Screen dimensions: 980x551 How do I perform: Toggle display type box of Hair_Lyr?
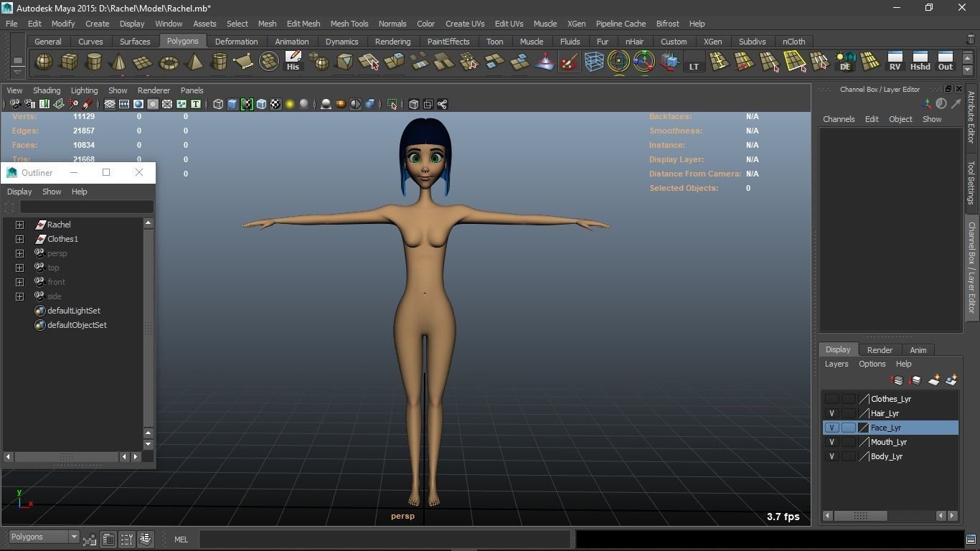[849, 413]
